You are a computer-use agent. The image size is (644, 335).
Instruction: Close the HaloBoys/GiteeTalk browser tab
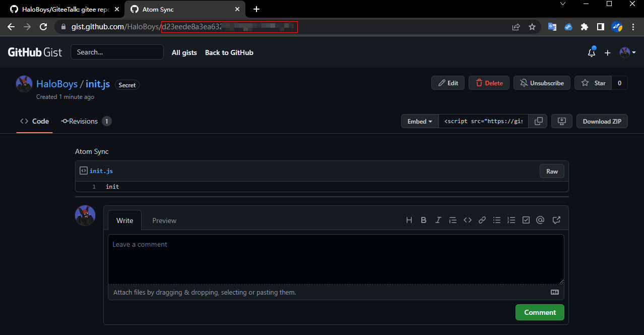point(117,9)
